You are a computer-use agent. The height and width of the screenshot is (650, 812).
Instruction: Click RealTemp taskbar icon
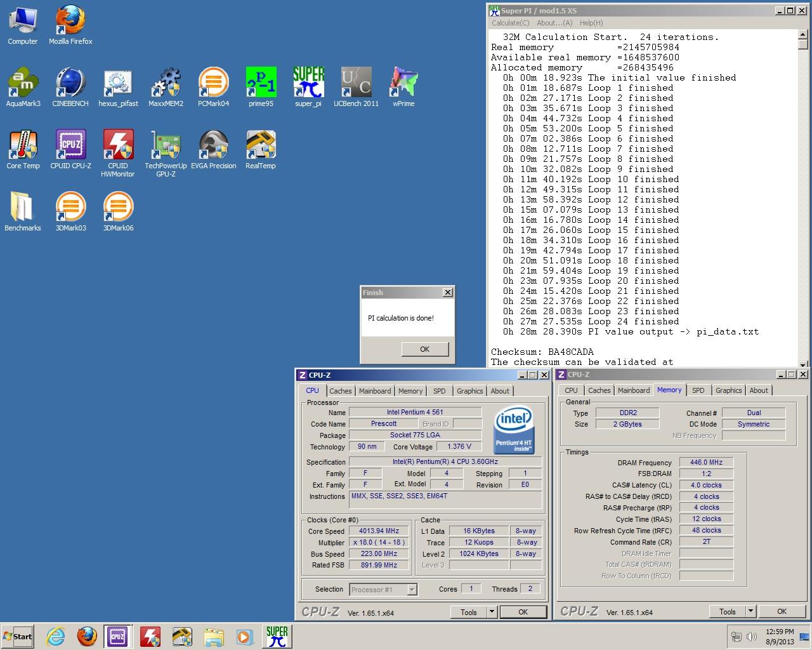click(182, 637)
